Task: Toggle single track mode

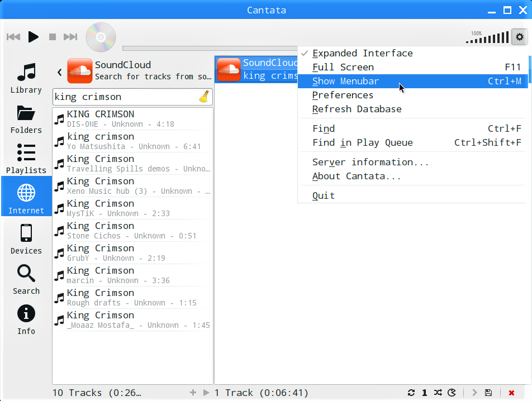Action: tap(425, 393)
